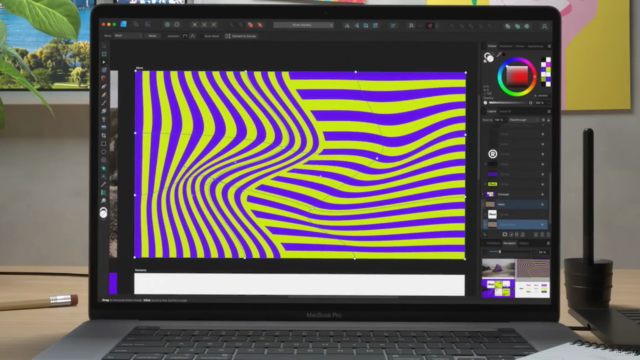The width and height of the screenshot is (640, 360).
Task: Toggle visibility of the bottom selected layer
Action: pyautogui.click(x=543, y=224)
